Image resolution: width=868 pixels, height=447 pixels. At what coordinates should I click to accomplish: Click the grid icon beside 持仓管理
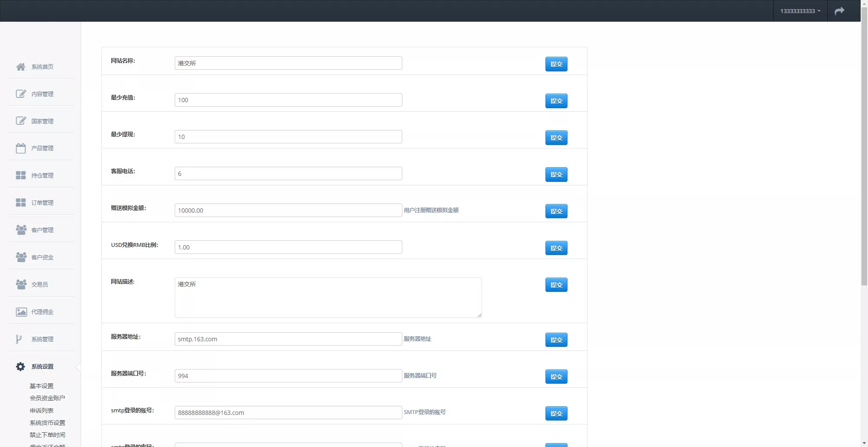[x=21, y=175]
